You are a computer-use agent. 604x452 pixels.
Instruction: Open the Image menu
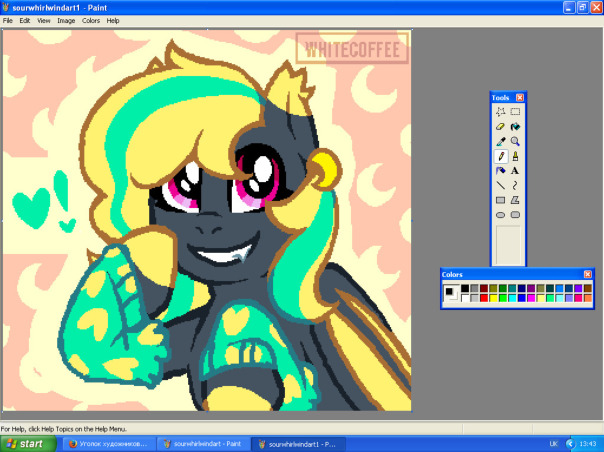click(66, 21)
